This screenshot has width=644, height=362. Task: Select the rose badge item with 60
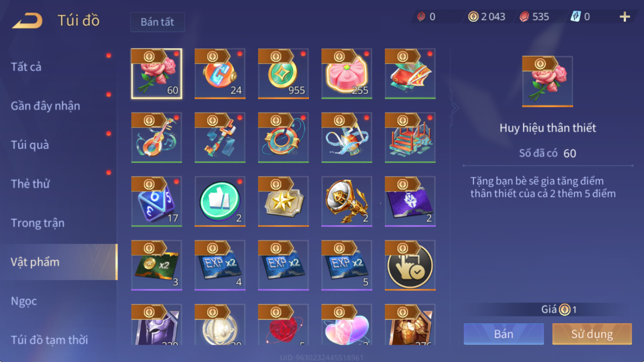pyautogui.click(x=156, y=74)
